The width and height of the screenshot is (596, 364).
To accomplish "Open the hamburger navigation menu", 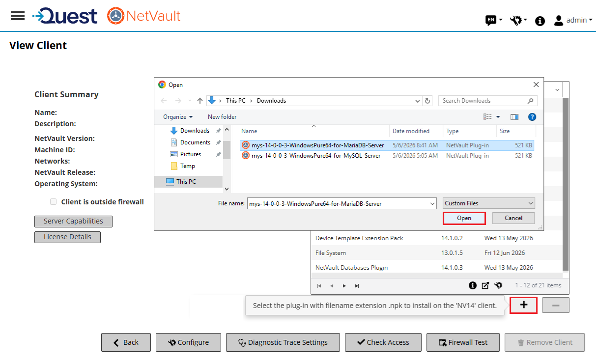I will coord(18,16).
